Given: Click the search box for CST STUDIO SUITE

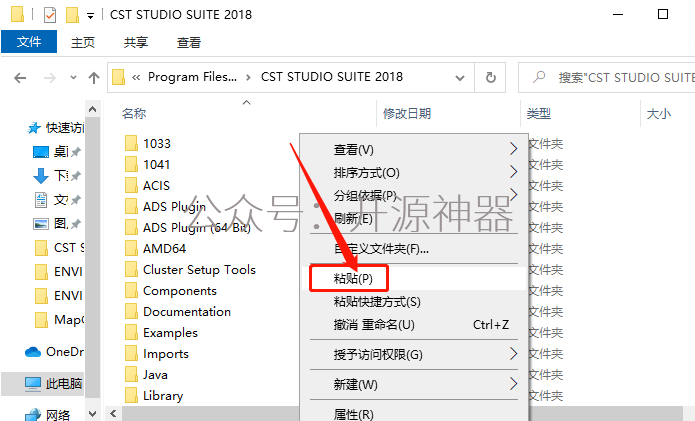Looking at the screenshot, I should click(606, 78).
